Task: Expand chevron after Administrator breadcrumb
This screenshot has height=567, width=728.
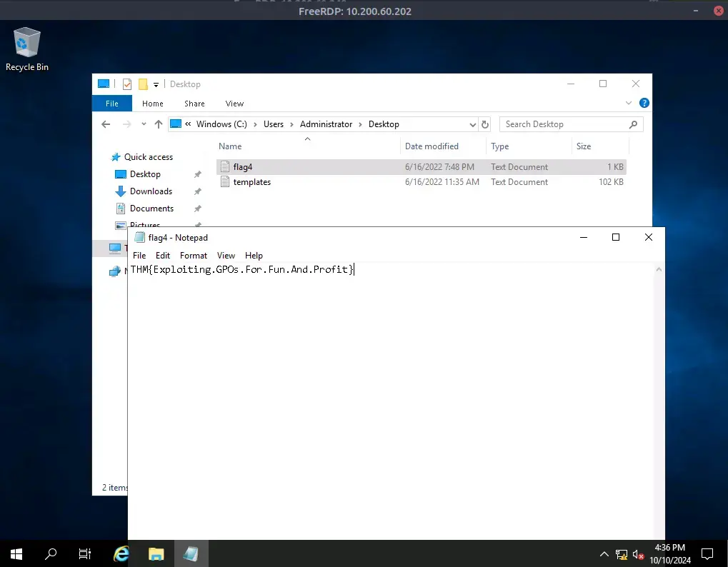Action: [x=360, y=124]
